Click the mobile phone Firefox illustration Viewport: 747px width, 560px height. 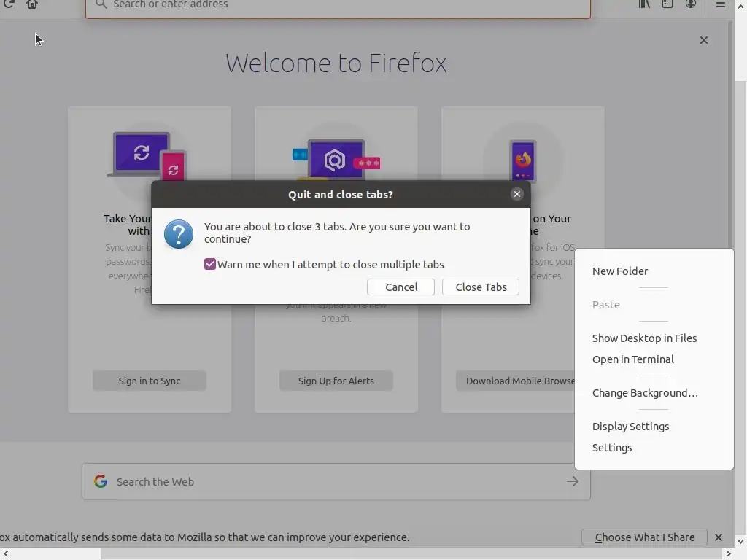[x=522, y=161]
